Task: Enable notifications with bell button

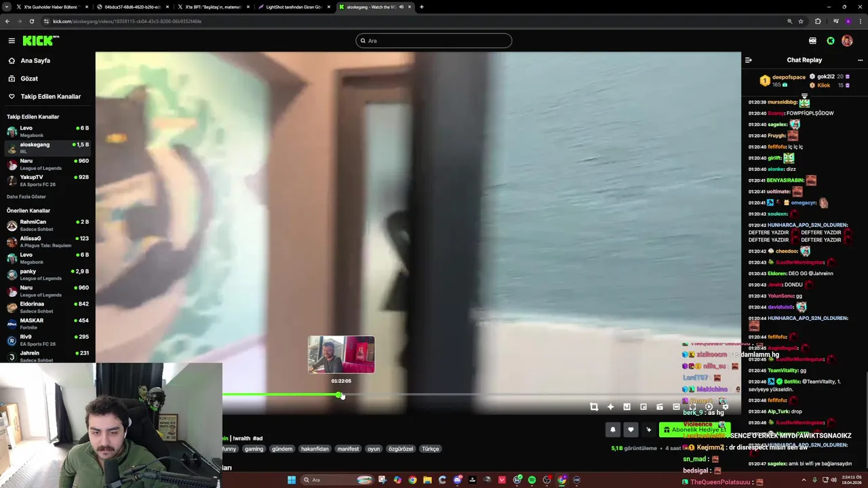Action: click(x=613, y=430)
